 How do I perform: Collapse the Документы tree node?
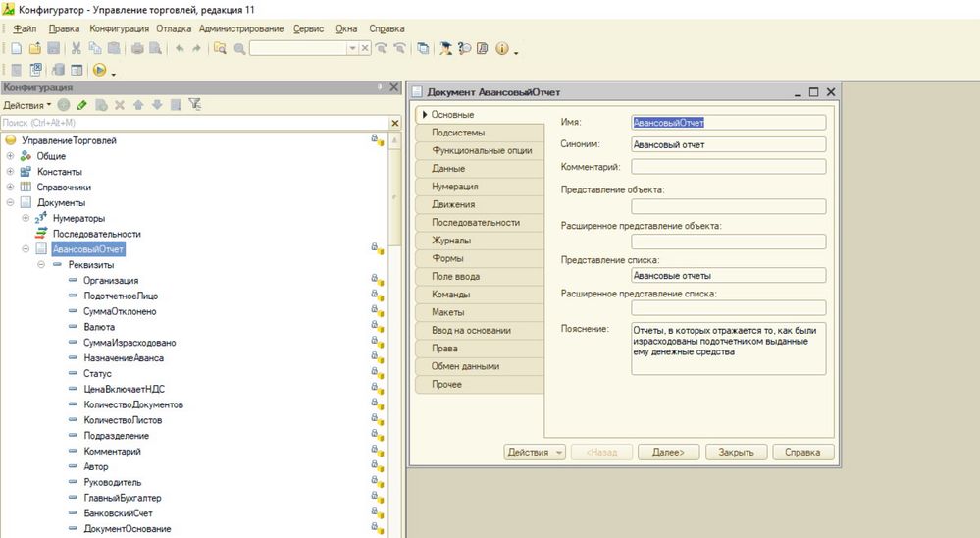pyautogui.click(x=10, y=202)
